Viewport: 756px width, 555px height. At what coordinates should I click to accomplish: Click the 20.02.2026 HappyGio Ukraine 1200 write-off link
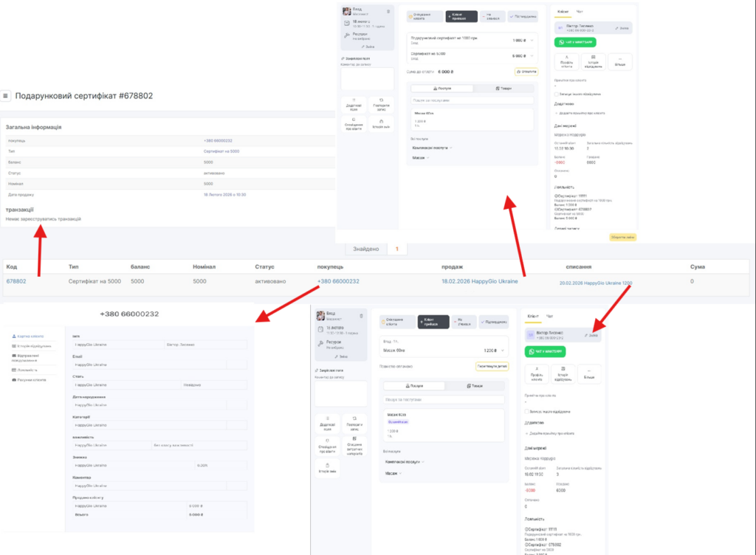click(595, 283)
